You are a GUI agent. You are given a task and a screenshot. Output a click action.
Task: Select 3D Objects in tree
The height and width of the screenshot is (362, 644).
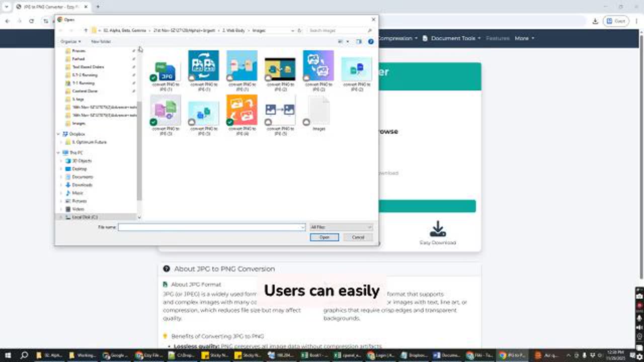(x=82, y=161)
